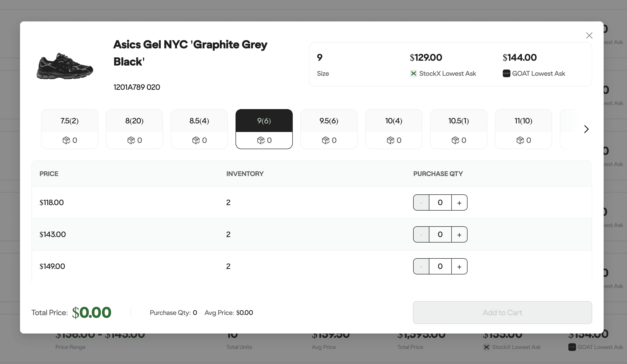Click box icon under size 11
The height and width of the screenshot is (364, 627).
(520, 140)
